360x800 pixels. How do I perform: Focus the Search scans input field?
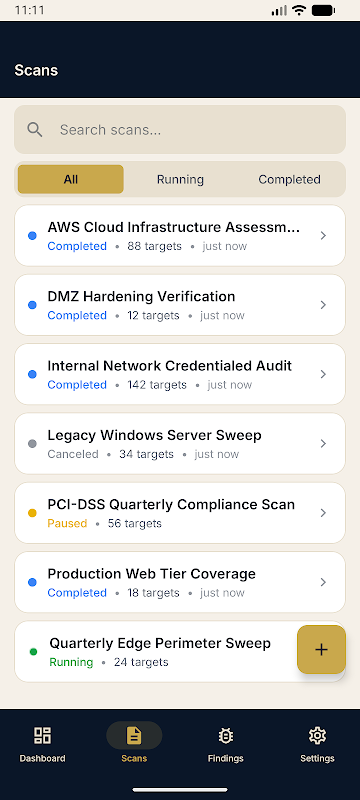click(180, 130)
